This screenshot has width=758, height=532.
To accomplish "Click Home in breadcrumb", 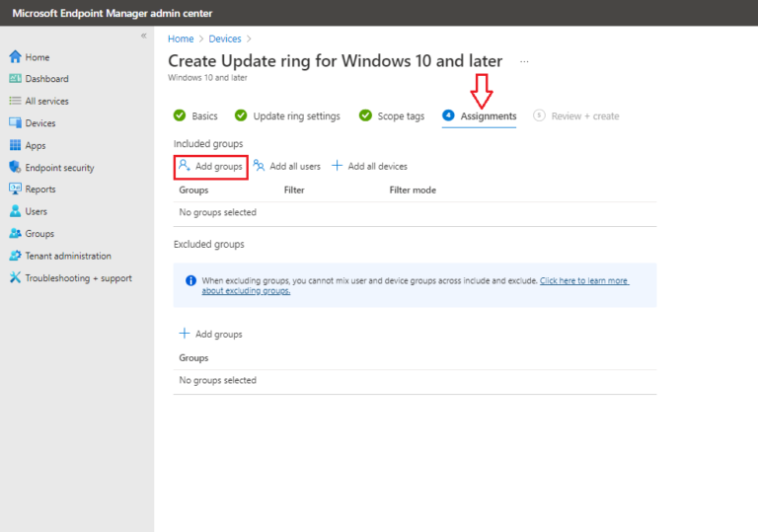I will pyautogui.click(x=181, y=38).
